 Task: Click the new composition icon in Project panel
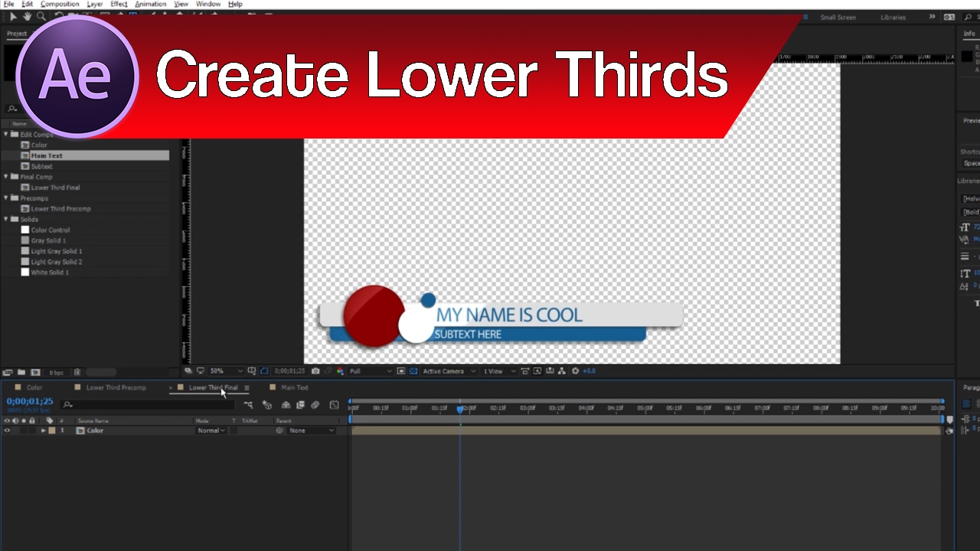[x=35, y=372]
